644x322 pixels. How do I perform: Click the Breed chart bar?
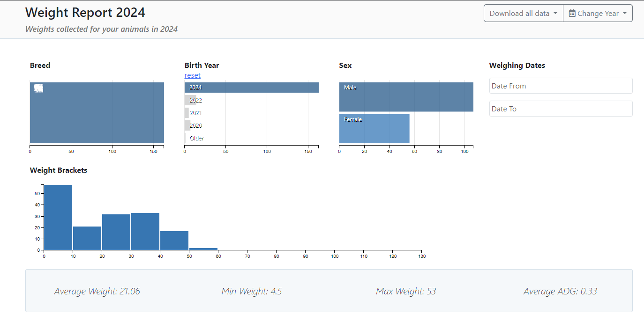pos(97,113)
